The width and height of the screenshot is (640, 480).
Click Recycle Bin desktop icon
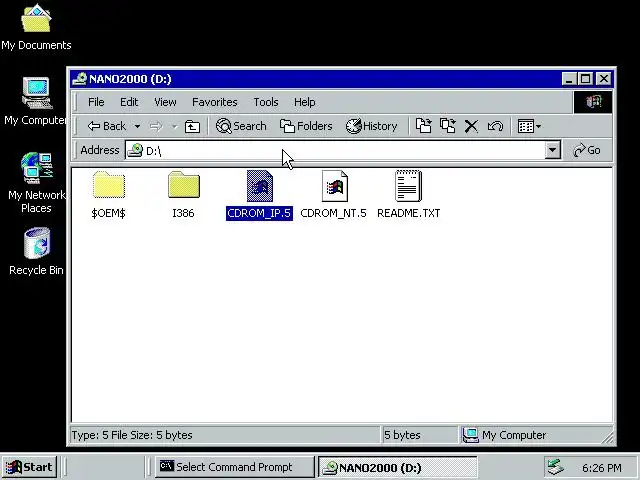click(37, 243)
